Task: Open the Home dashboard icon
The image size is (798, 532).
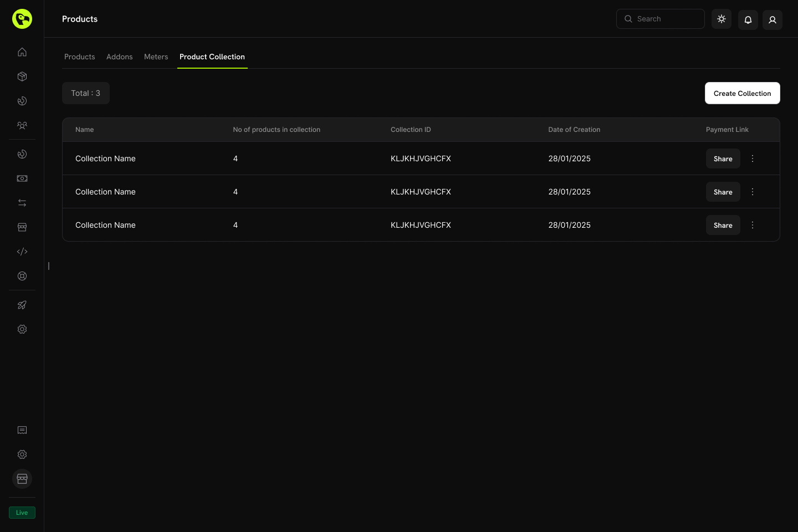Action: click(x=22, y=52)
